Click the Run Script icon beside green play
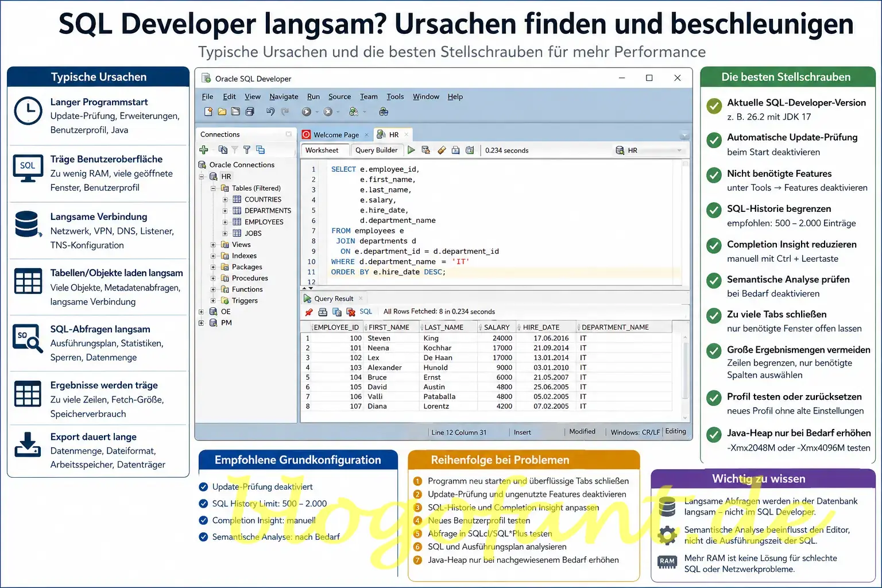 pyautogui.click(x=425, y=150)
